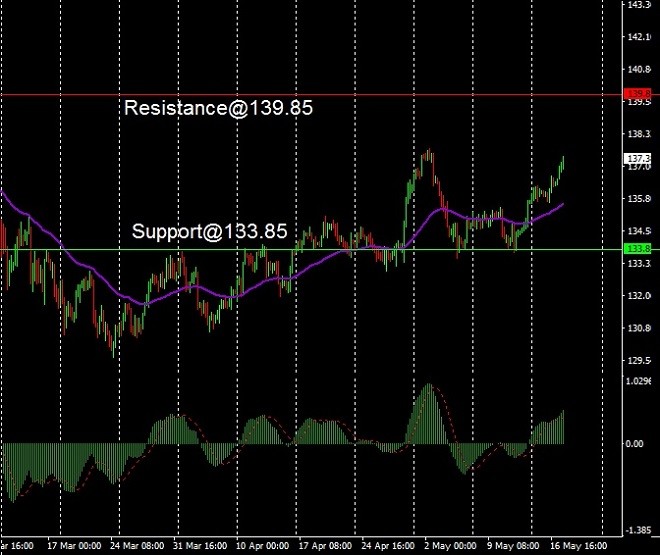Screen dimensions: 660x555
Task: Click the green 133.8 price tag
Action: (639, 249)
